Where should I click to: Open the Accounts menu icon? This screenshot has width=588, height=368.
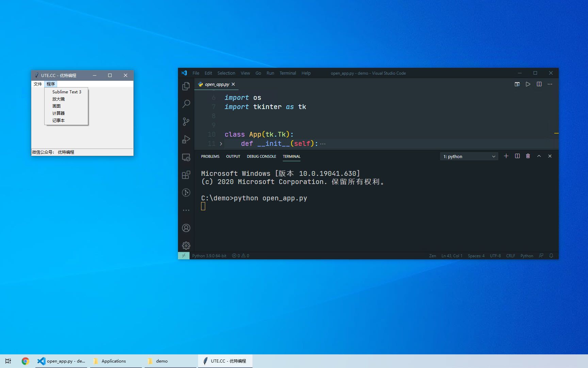(186, 228)
